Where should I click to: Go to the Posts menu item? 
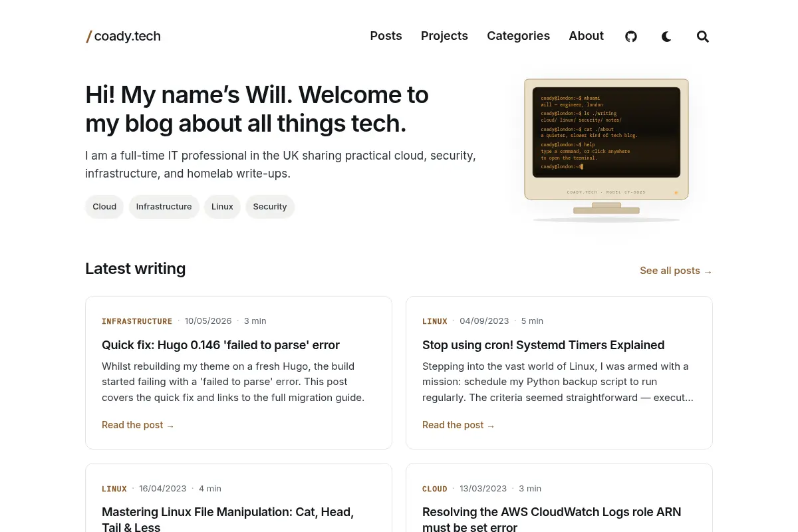click(386, 36)
